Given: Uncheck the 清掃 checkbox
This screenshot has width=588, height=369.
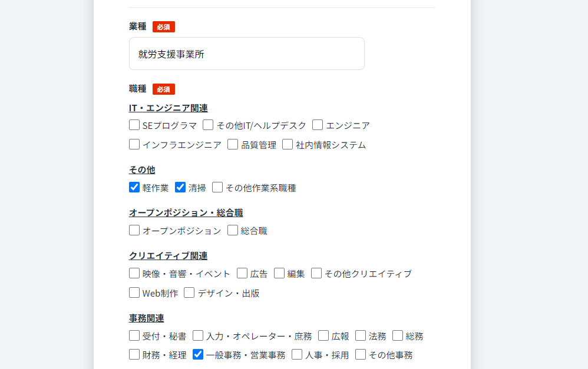Looking at the screenshot, I should point(180,187).
